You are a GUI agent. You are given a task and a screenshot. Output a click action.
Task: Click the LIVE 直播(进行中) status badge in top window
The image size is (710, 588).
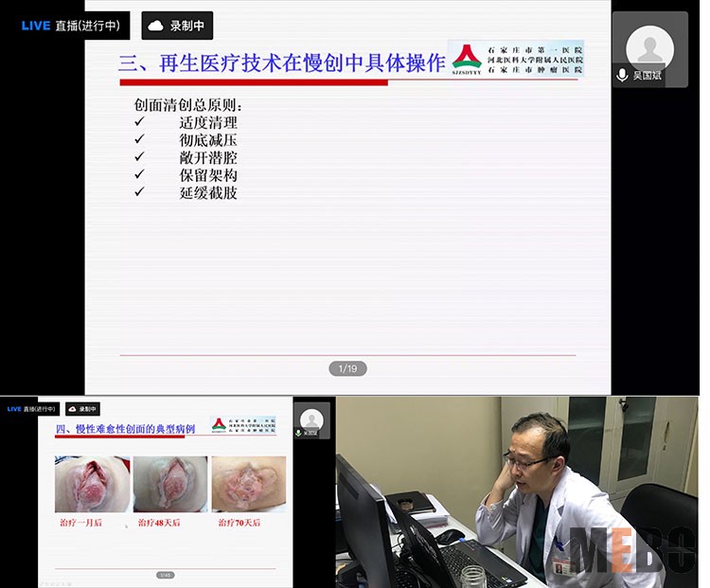click(71, 26)
